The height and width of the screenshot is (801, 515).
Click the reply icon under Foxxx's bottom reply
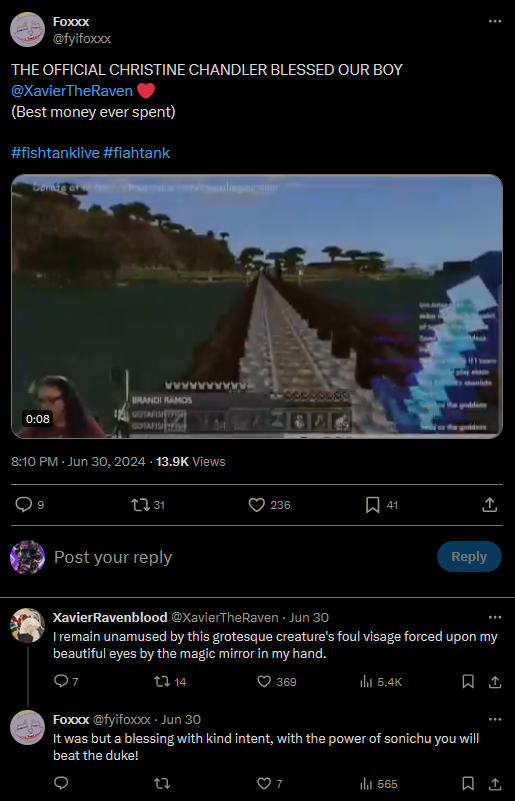[x=61, y=783]
